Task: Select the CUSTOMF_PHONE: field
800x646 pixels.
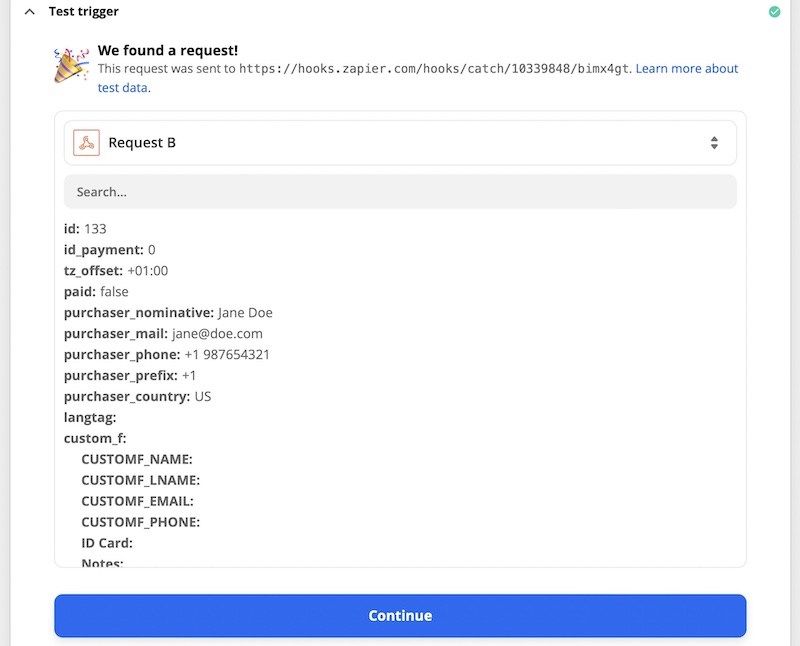Action: pyautogui.click(x=141, y=521)
